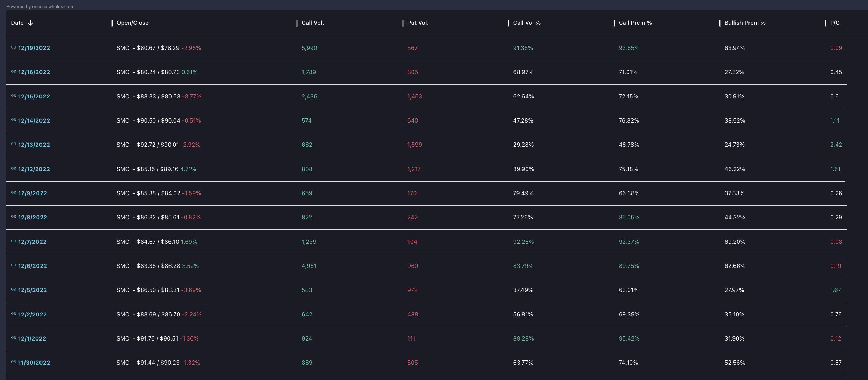Click the Call Prem % value 95.42%

[629, 338]
